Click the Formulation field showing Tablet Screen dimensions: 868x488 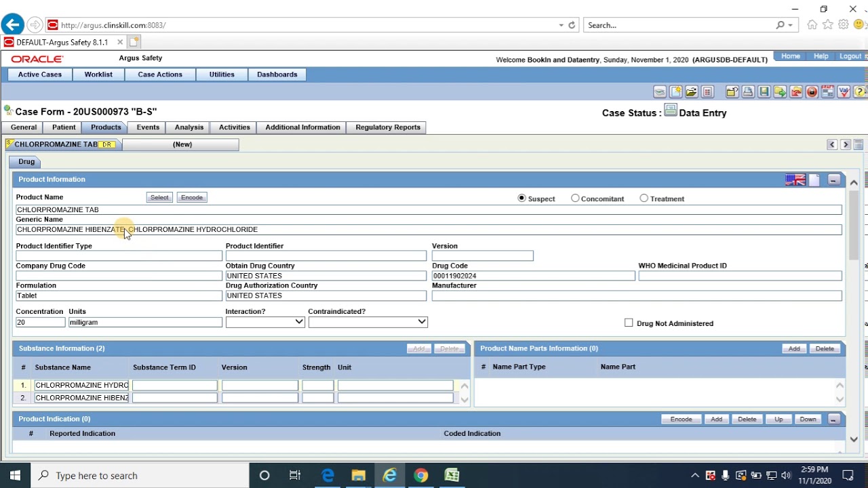tap(119, 296)
